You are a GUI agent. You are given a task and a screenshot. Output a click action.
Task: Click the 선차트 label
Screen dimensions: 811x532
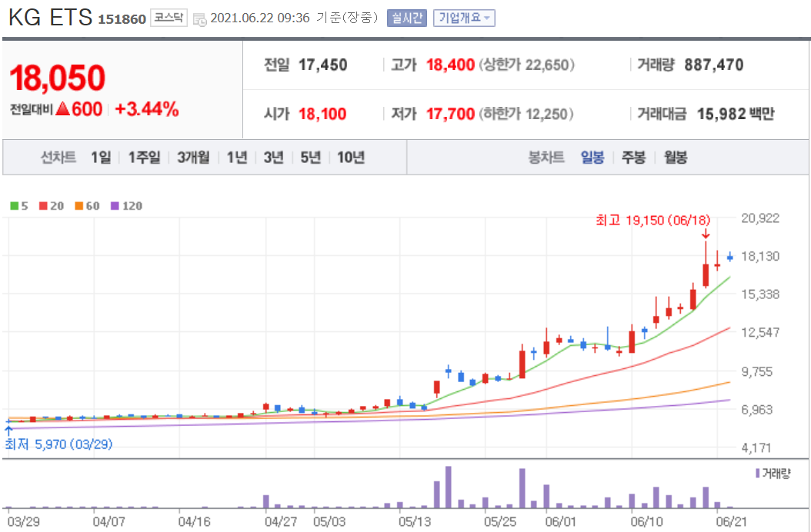coord(58,157)
